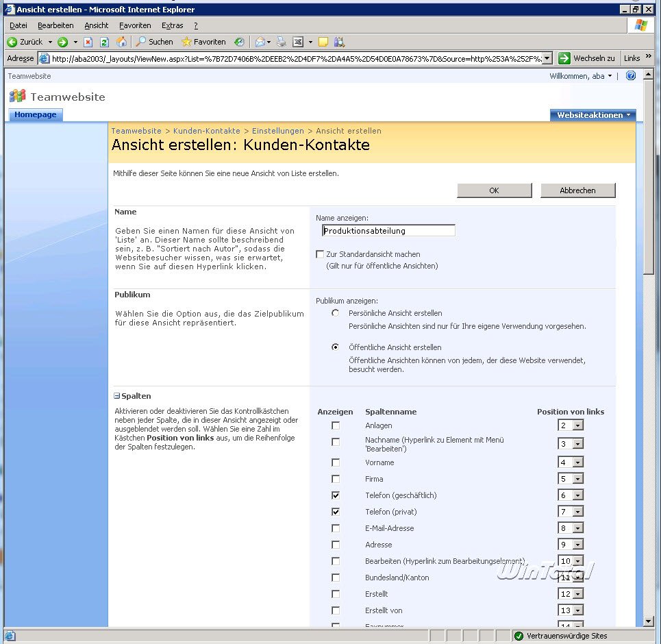Click the green forward arrow icon
The height and width of the screenshot is (644, 661).
(x=63, y=42)
